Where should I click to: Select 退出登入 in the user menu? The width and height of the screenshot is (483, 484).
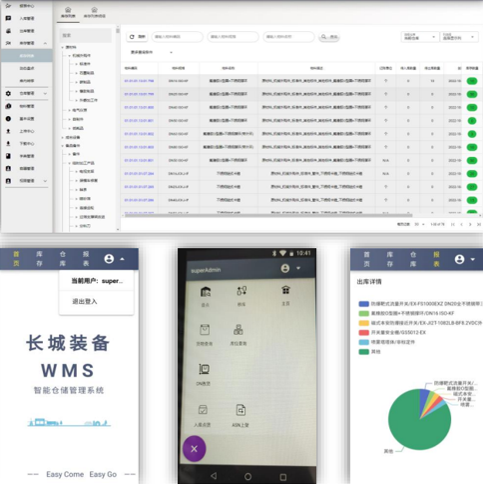click(85, 301)
